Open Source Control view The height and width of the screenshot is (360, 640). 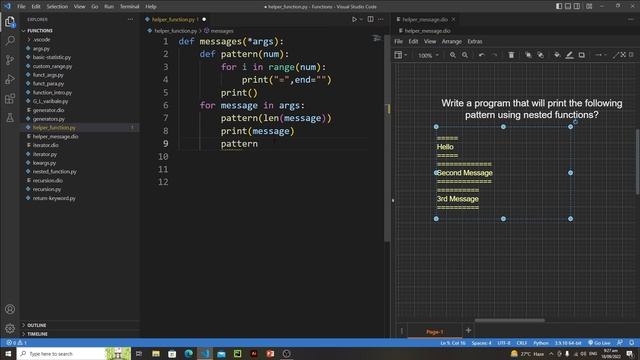10,60
